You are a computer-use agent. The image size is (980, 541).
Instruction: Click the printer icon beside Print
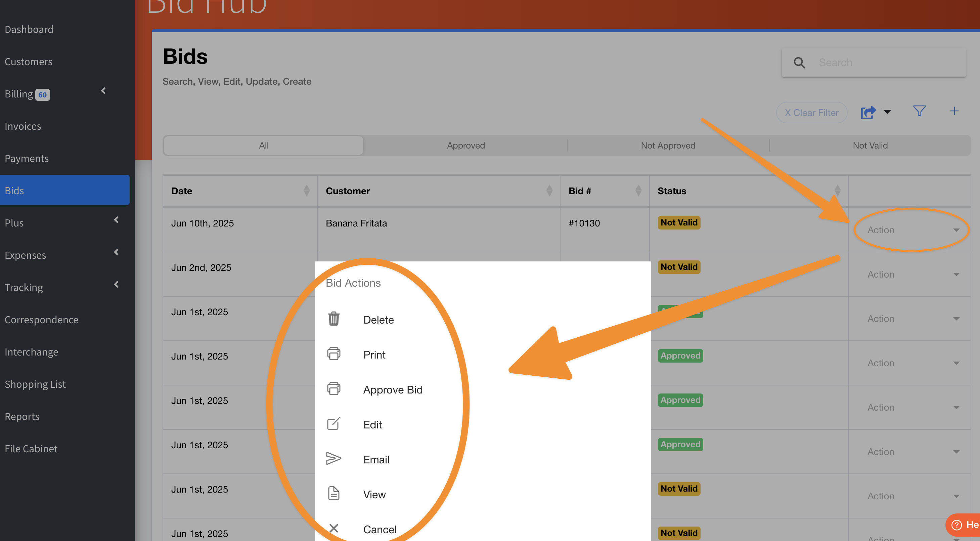(333, 354)
